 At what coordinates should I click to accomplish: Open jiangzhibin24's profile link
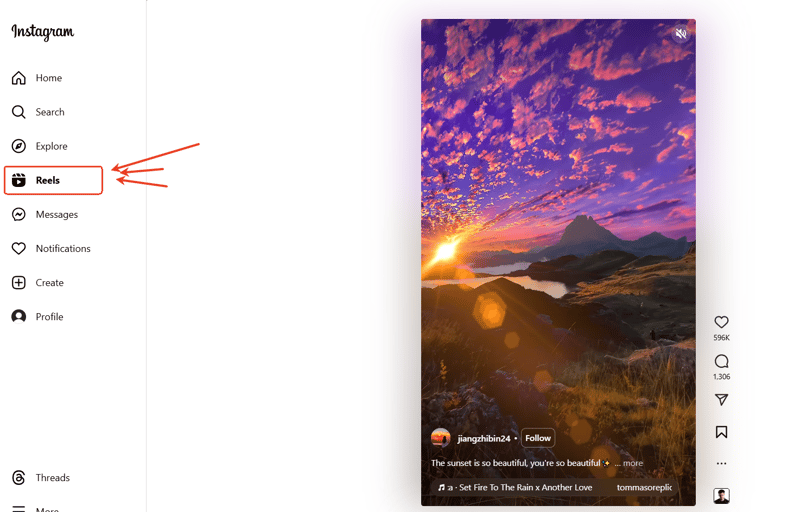484,439
